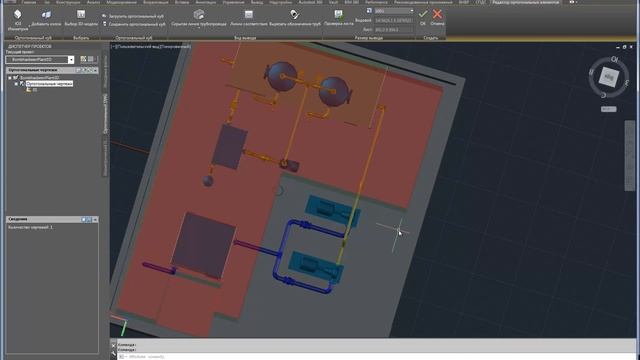Click the ribbon minimize toggle after tabs

573,2
